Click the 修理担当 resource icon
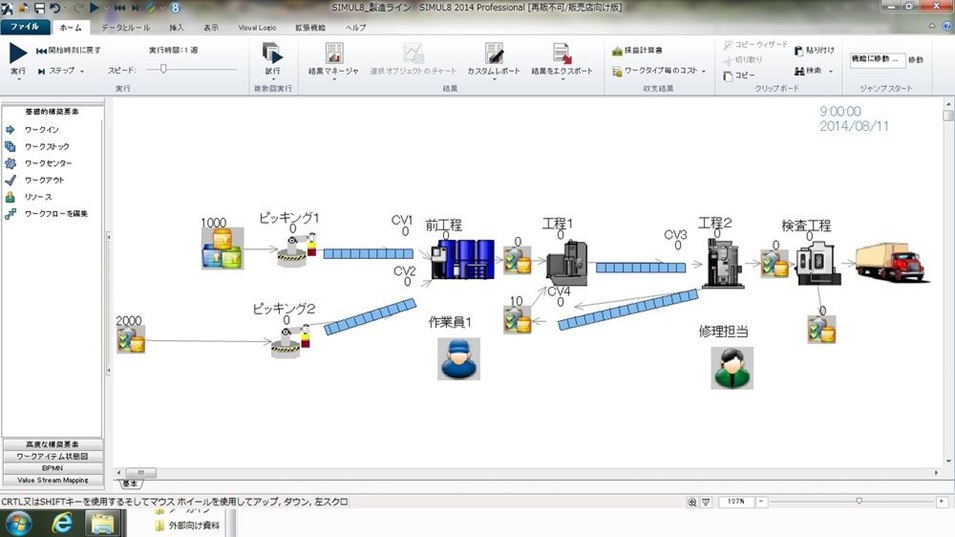This screenshot has width=955, height=537. click(x=732, y=367)
